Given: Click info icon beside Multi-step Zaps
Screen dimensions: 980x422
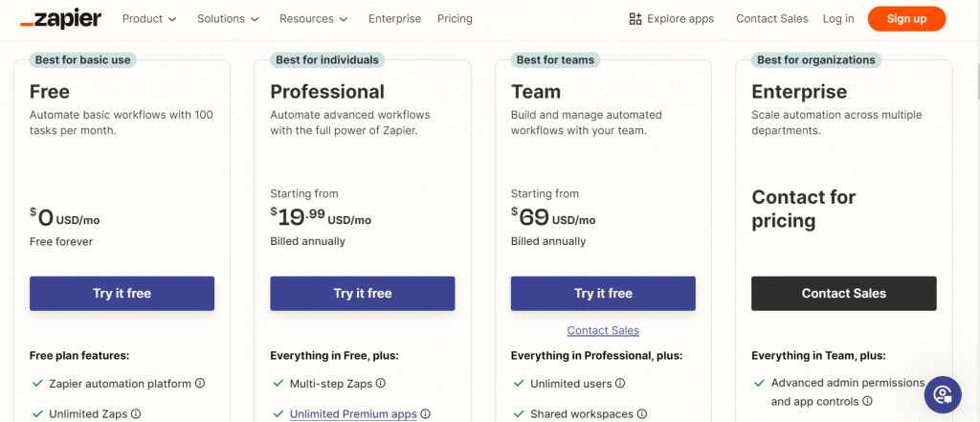Looking at the screenshot, I should pos(381,384).
